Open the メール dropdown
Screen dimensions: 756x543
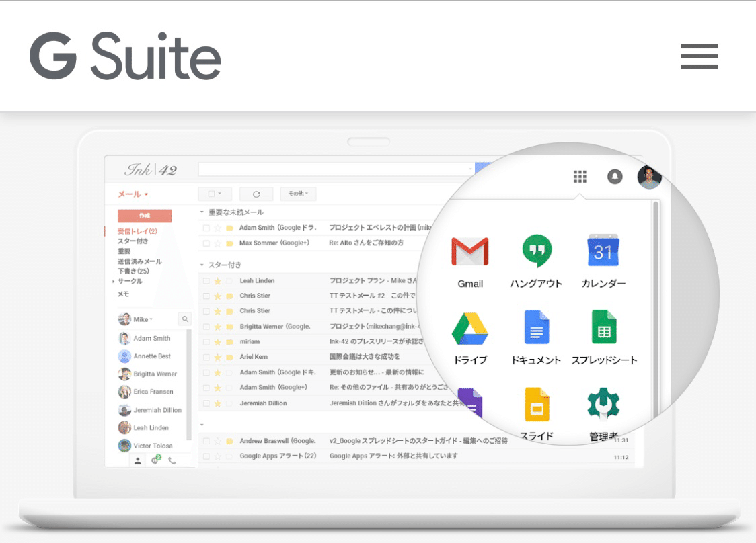133,194
